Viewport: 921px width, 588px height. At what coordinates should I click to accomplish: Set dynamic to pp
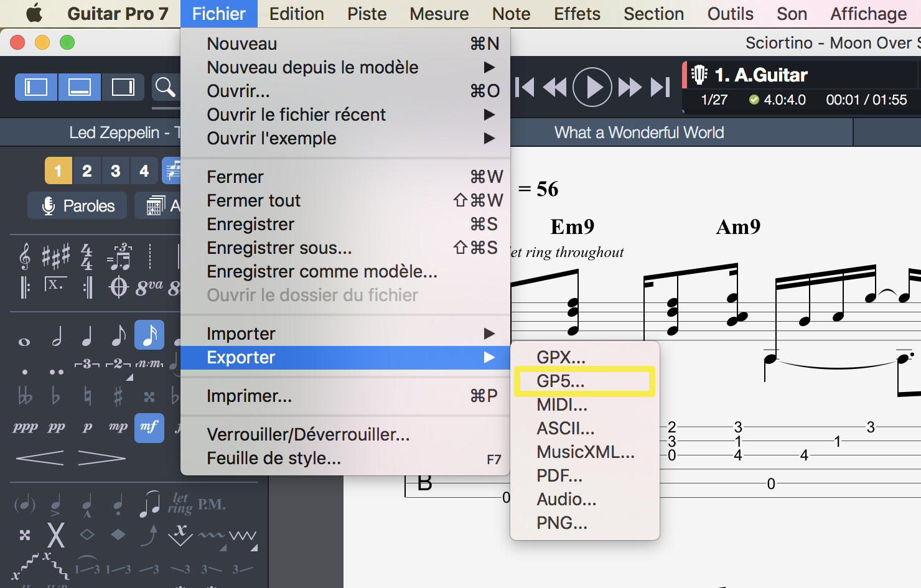pyautogui.click(x=57, y=427)
